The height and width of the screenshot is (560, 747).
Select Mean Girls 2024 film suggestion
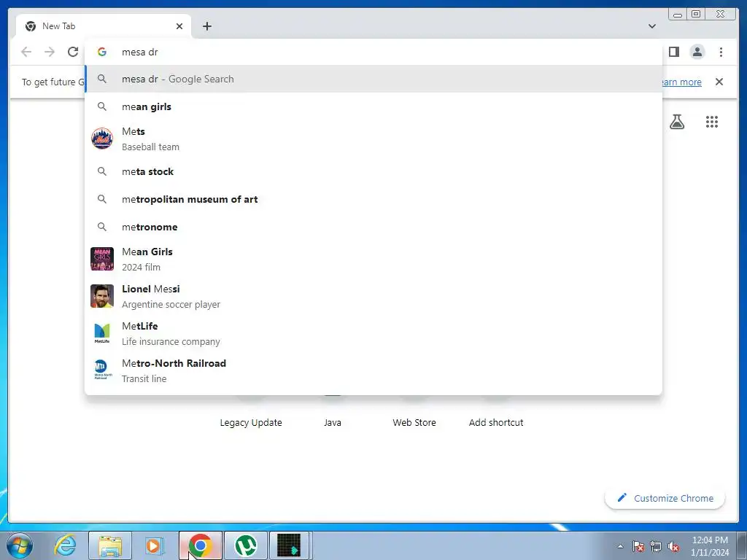(x=373, y=259)
